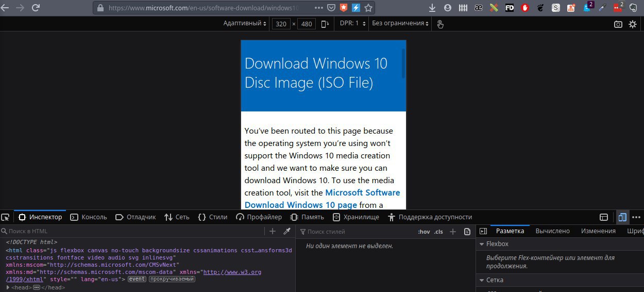Open the Хранилище storage tab
This screenshot has height=292, width=644.
[x=356, y=217]
